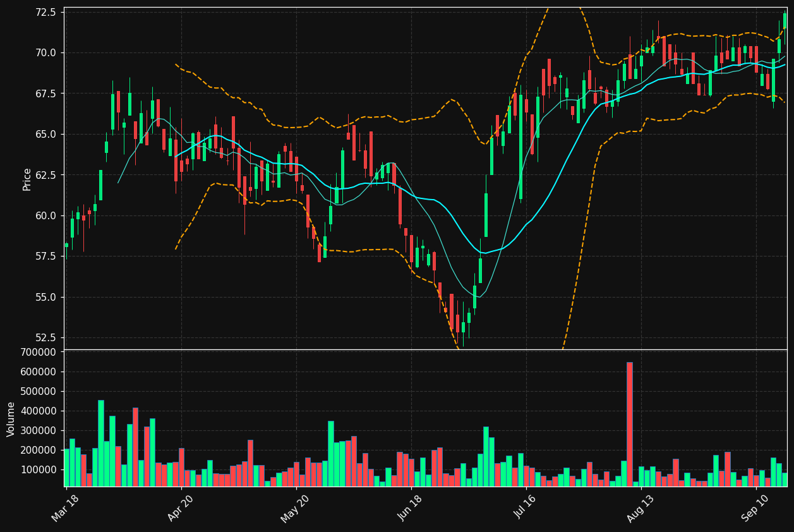This screenshot has height=532, width=794.
Task: Select the 'Jul 16' date label
Action: point(526,507)
